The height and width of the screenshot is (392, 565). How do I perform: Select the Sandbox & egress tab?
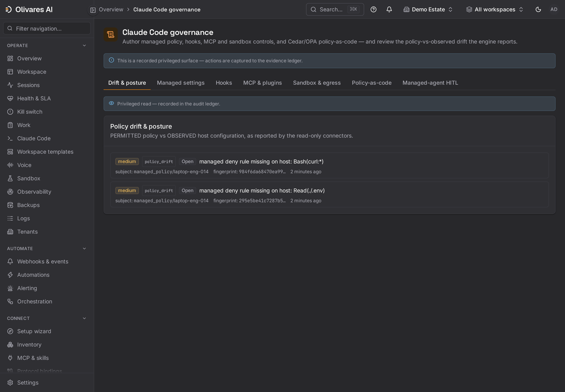(x=317, y=83)
